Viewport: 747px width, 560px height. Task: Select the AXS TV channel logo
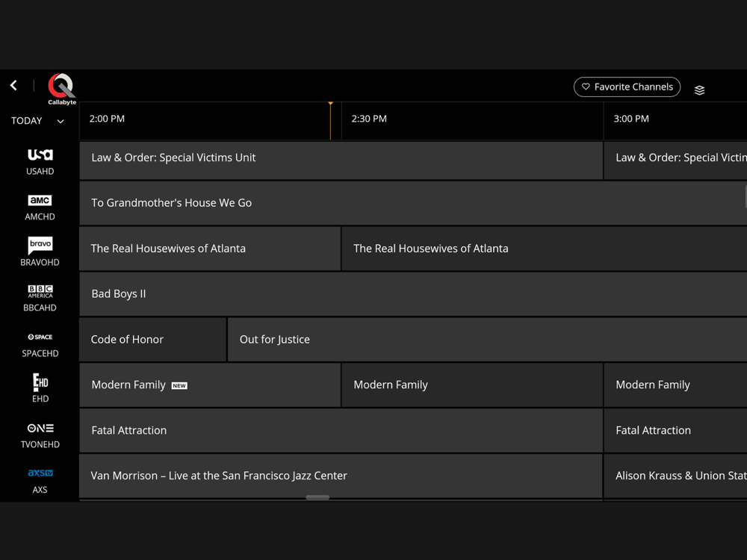(40, 473)
